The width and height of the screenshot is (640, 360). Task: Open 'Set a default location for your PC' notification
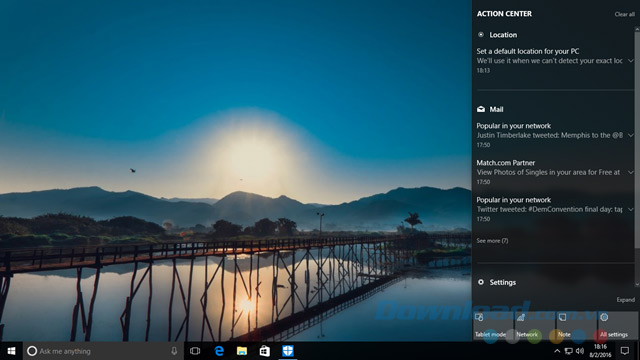549,60
